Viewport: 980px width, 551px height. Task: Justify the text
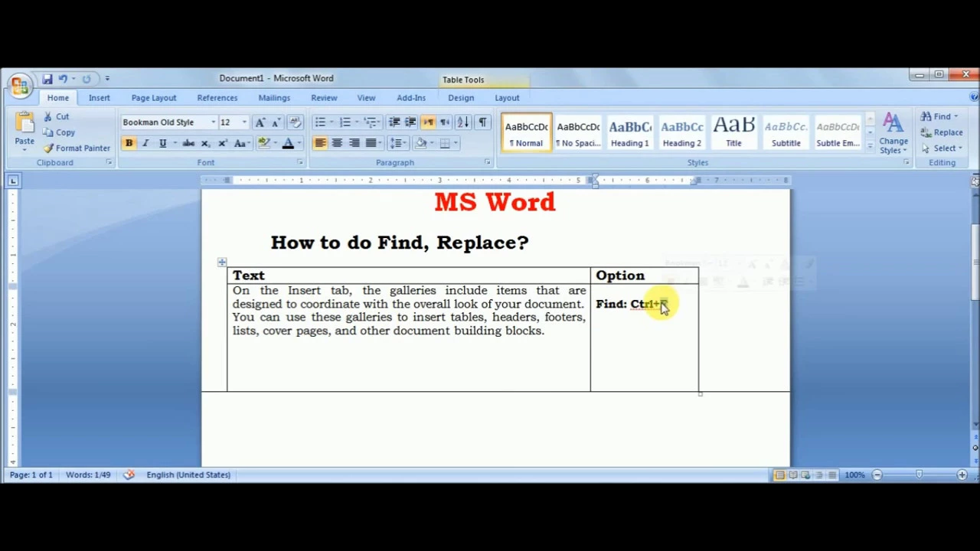pyautogui.click(x=371, y=143)
